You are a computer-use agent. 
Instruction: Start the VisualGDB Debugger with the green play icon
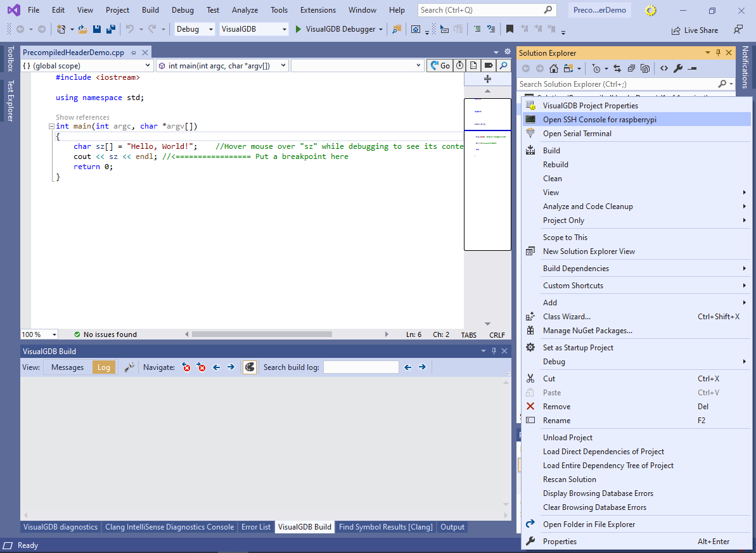click(298, 29)
